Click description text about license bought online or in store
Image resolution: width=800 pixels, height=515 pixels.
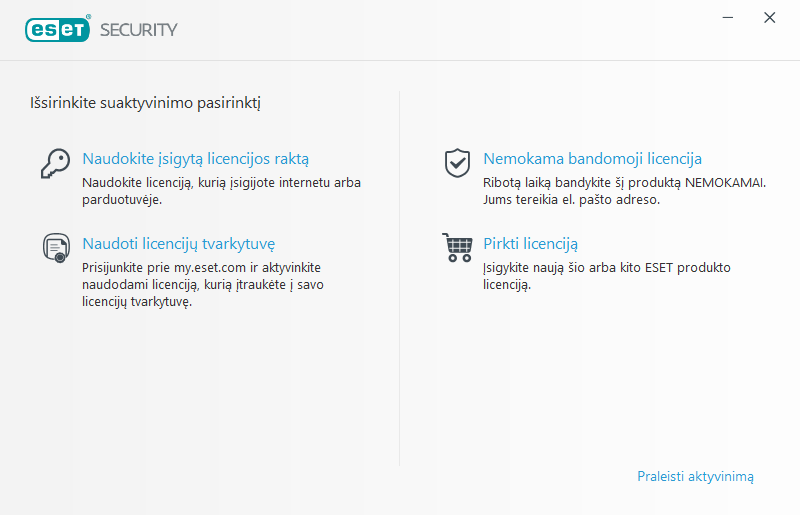pyautogui.click(x=221, y=183)
